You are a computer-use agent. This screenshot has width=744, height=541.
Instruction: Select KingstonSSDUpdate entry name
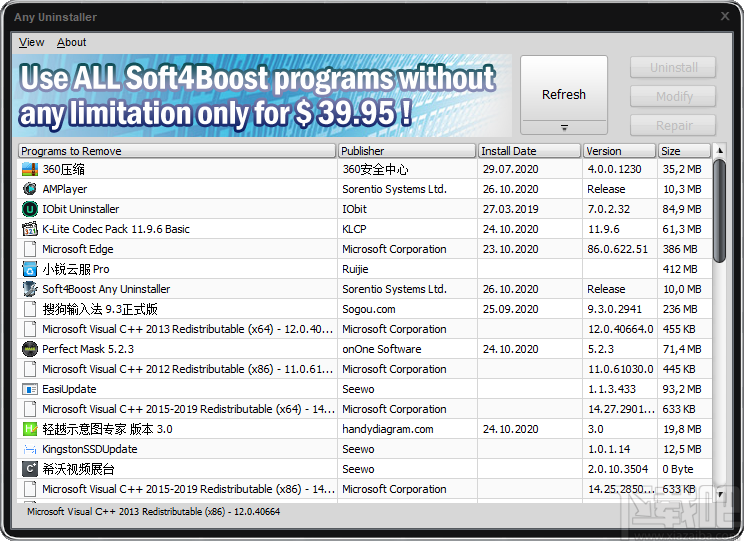click(x=90, y=449)
